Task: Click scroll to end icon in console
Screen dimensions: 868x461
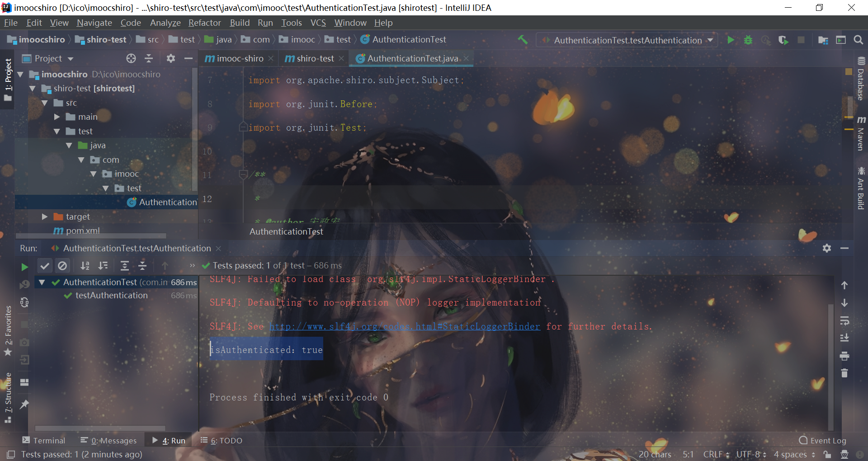Action: [x=844, y=338]
